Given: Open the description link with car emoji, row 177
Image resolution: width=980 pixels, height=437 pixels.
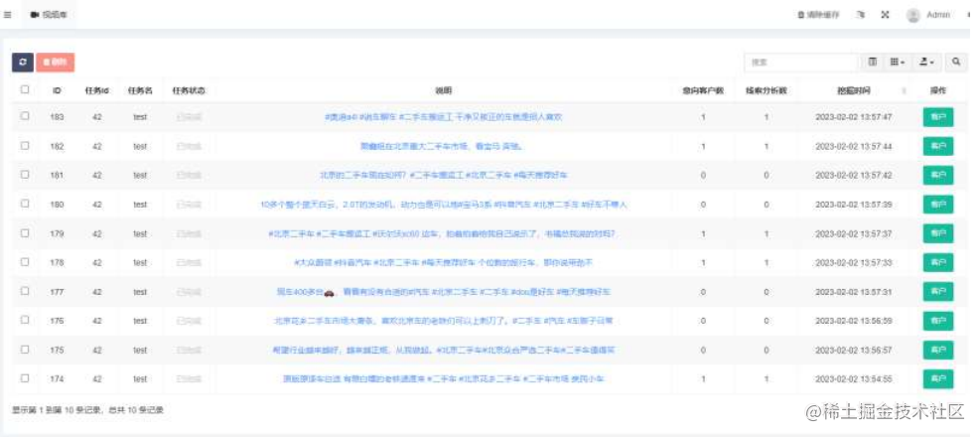Looking at the screenshot, I should 444,291.
